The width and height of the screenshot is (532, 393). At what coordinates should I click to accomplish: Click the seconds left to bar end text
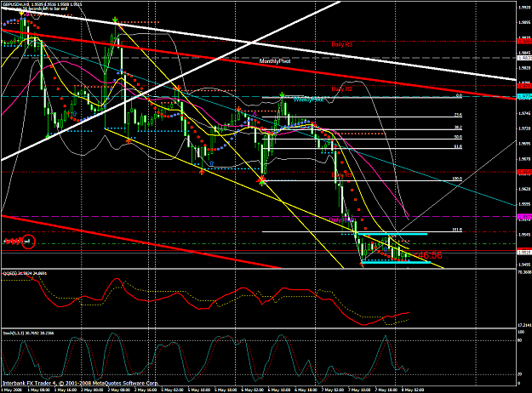[x=41, y=9]
